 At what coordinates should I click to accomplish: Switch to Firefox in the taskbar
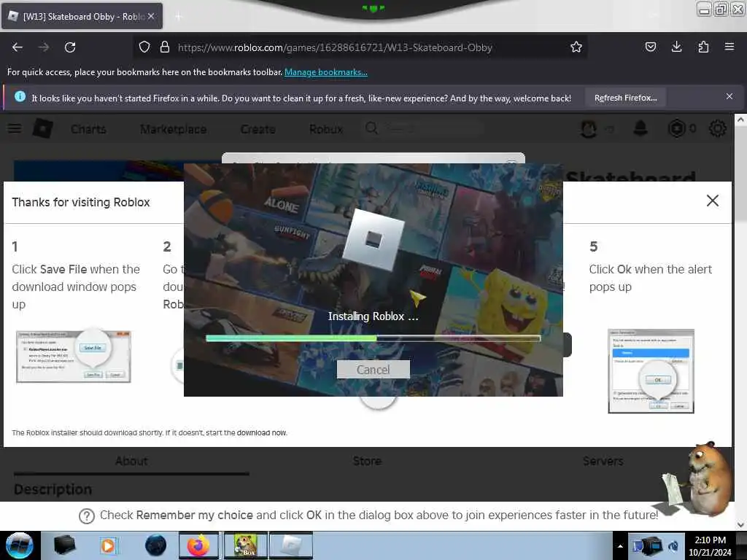198,545
